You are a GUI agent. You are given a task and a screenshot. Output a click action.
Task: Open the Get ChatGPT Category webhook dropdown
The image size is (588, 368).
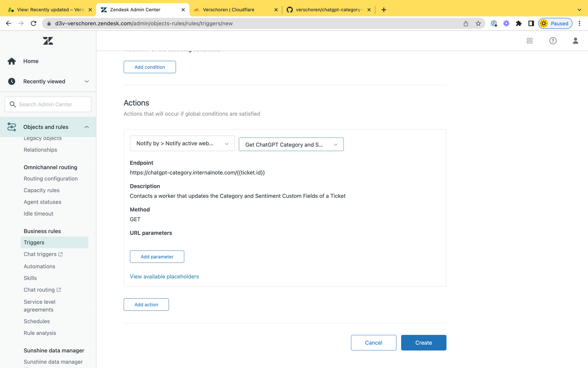coord(291,145)
